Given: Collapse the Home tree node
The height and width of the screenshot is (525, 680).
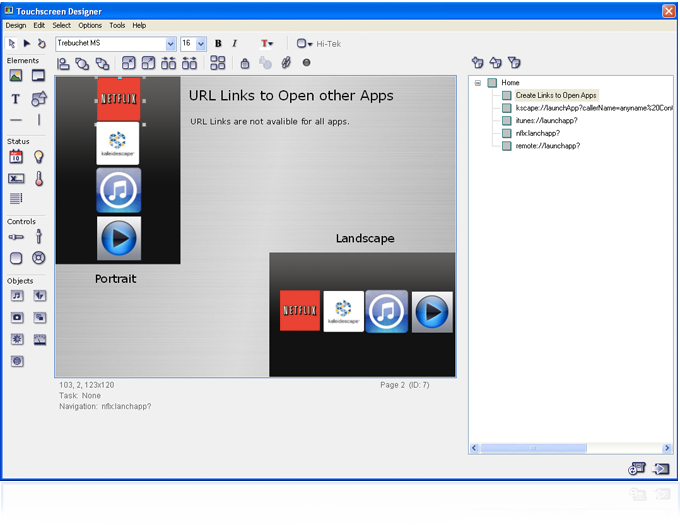Looking at the screenshot, I should 478,83.
